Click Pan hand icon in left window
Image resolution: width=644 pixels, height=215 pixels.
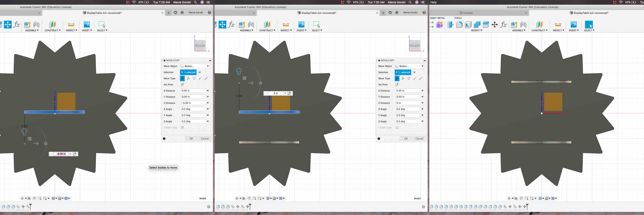tap(34, 198)
